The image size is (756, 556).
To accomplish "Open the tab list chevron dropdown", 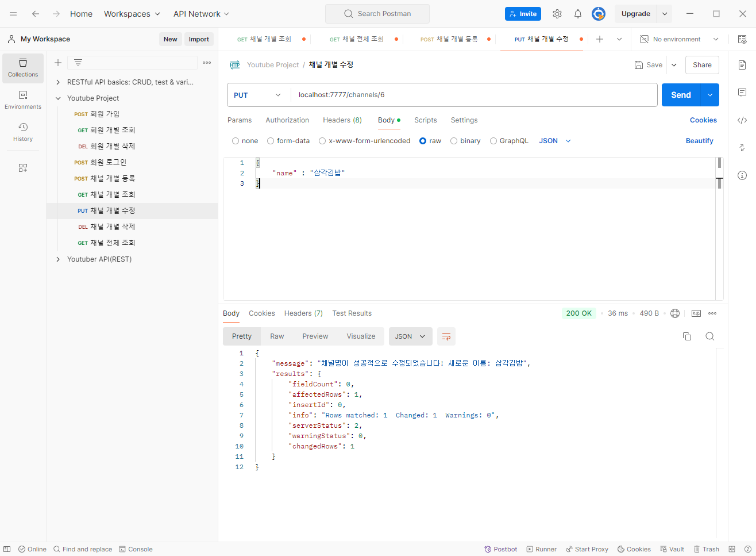I will [x=619, y=39].
